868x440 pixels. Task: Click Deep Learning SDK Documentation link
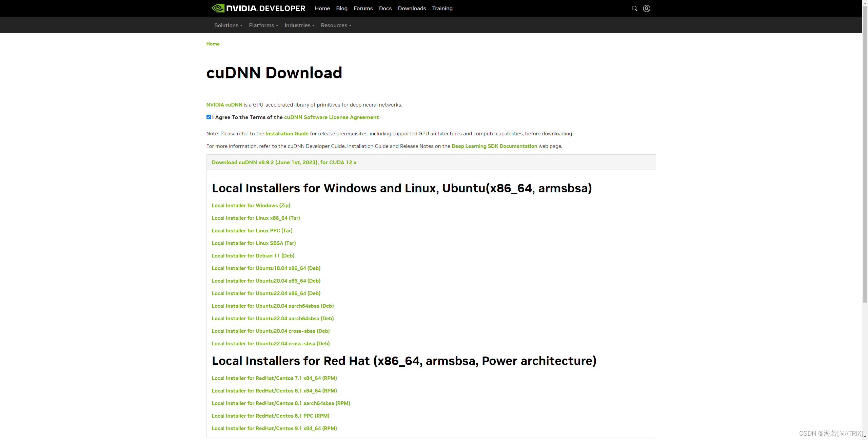click(x=494, y=146)
